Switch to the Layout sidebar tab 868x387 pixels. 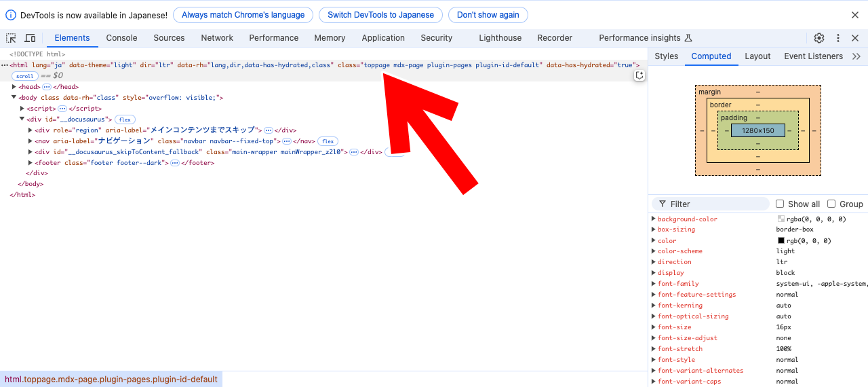[x=757, y=56]
